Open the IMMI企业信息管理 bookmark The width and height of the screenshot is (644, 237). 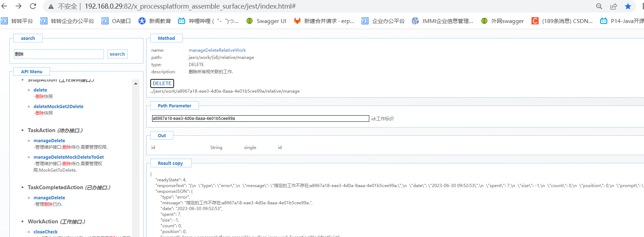coord(442,21)
